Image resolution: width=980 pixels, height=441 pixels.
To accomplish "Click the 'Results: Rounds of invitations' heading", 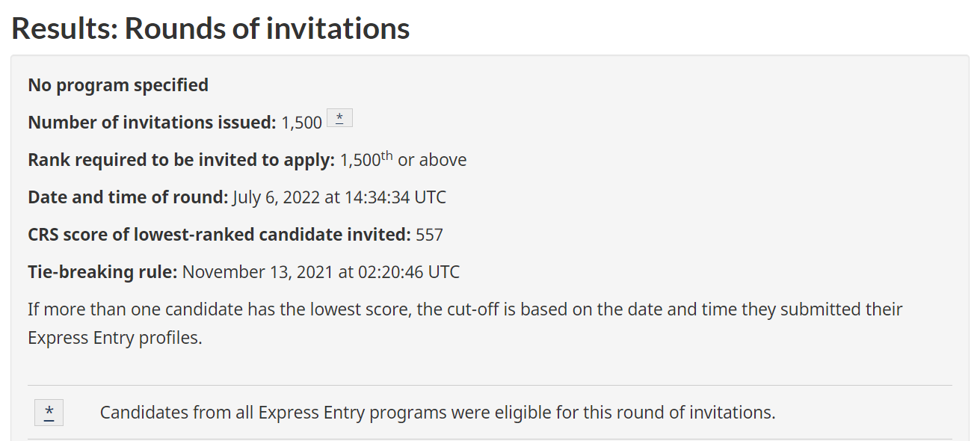I will [x=210, y=28].
